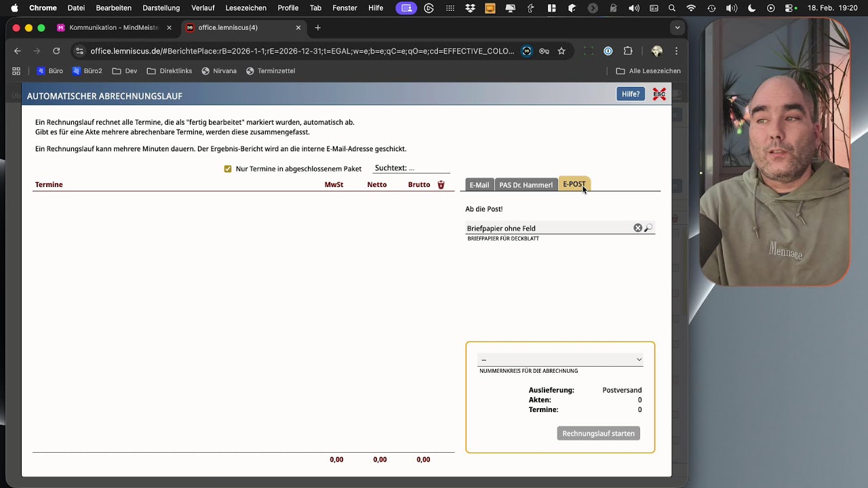Open Spotlight search in the menu bar
Image resolution: width=868 pixels, height=488 pixels.
(x=672, y=8)
